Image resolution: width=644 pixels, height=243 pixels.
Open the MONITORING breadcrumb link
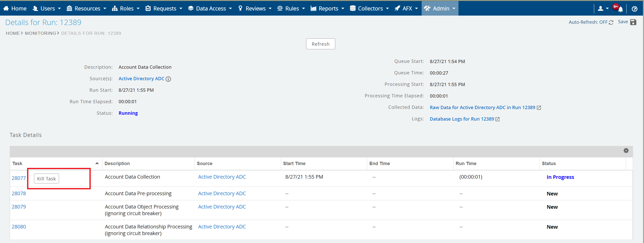tap(40, 33)
